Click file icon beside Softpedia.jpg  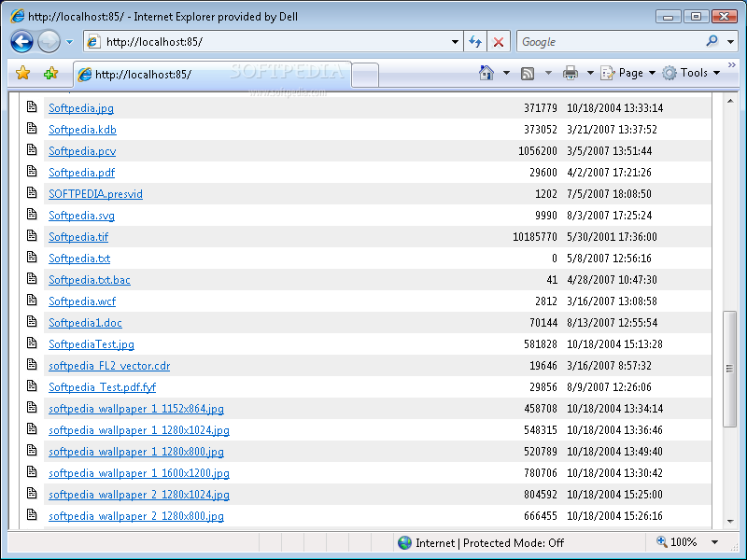pyautogui.click(x=32, y=106)
